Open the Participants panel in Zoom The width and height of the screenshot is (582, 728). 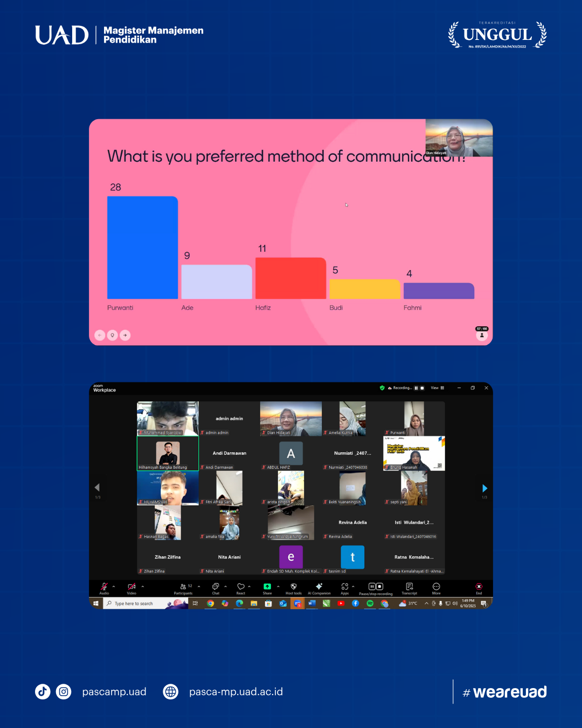point(183,587)
